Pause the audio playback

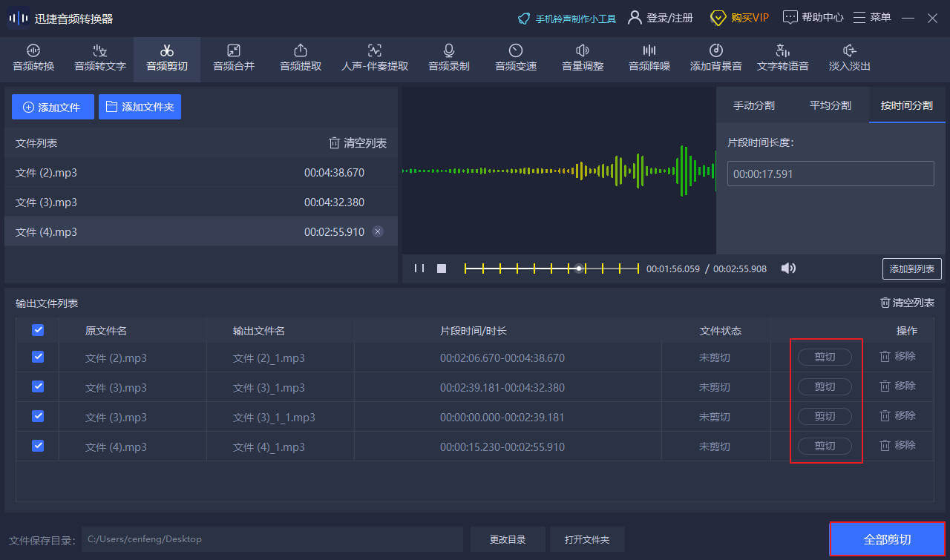click(x=419, y=269)
